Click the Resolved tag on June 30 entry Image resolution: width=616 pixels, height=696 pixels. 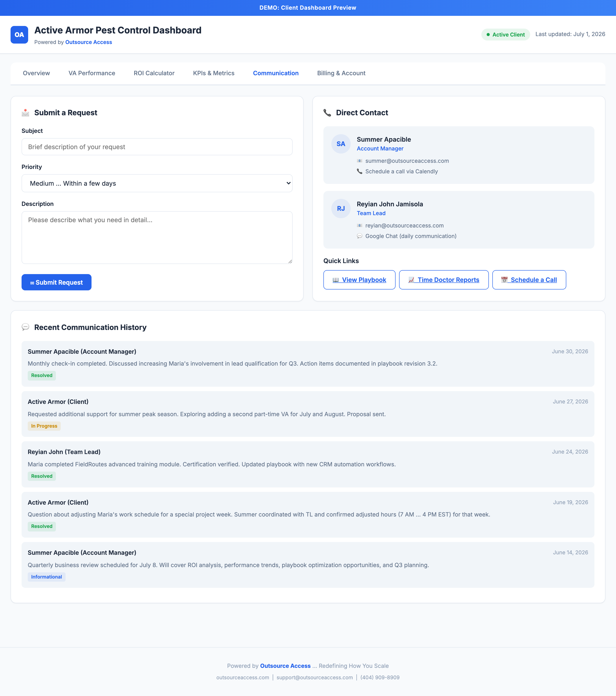(42, 375)
